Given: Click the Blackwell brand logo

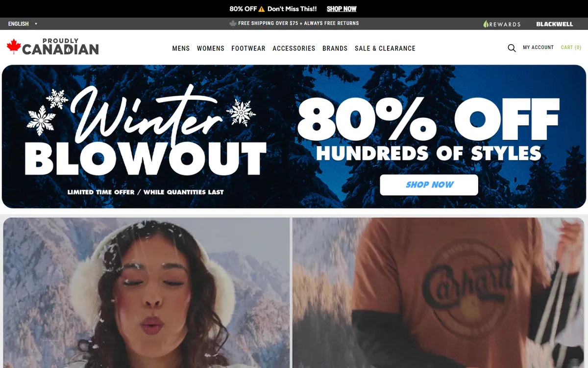Looking at the screenshot, I should pos(554,24).
